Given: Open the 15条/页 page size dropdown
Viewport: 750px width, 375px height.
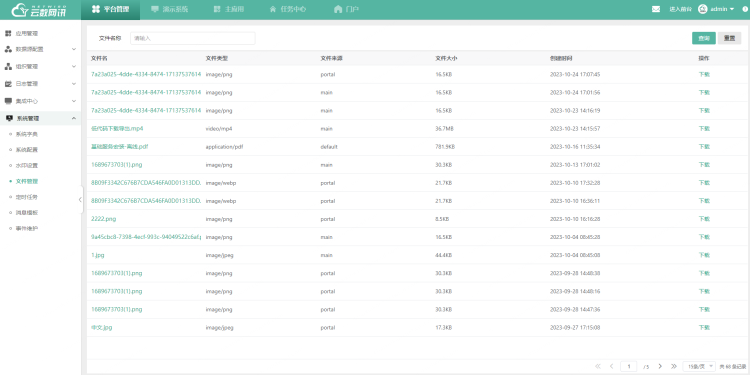Looking at the screenshot, I should pyautogui.click(x=699, y=366).
